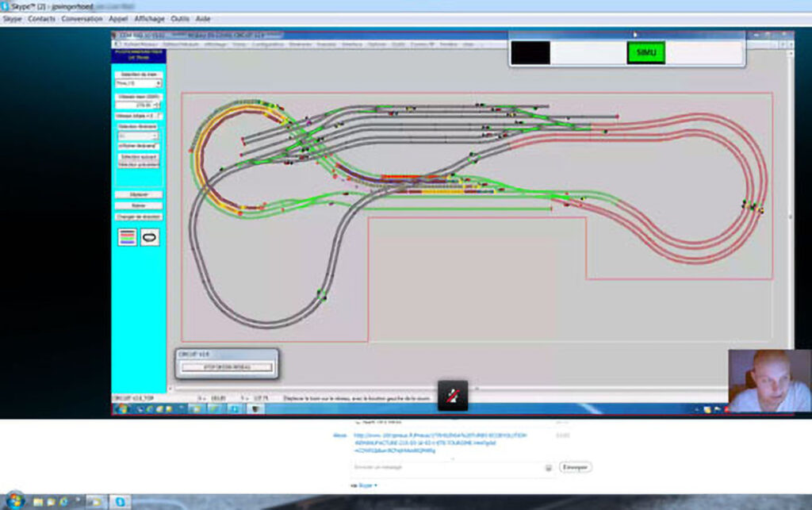The width and height of the screenshot is (812, 510).
Task: Click the oval track loop icon
Action: click(150, 236)
